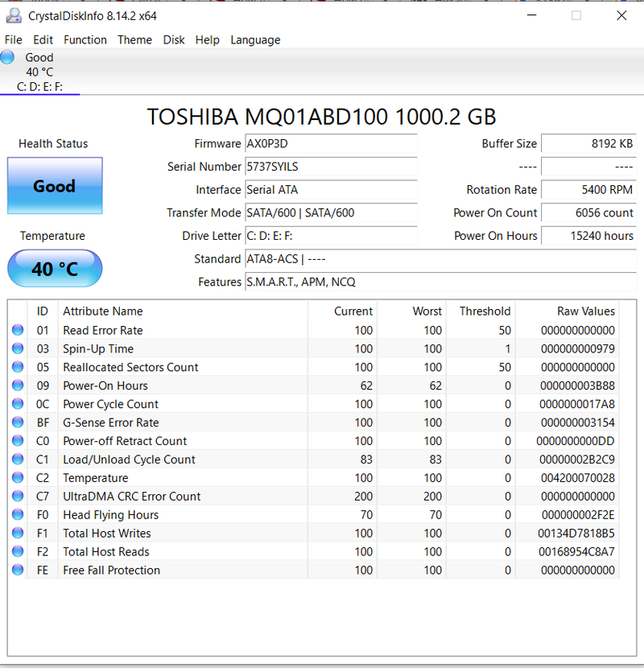Select the Power Cycle Count attribute name
The height and width of the screenshot is (668, 644).
[110, 404]
